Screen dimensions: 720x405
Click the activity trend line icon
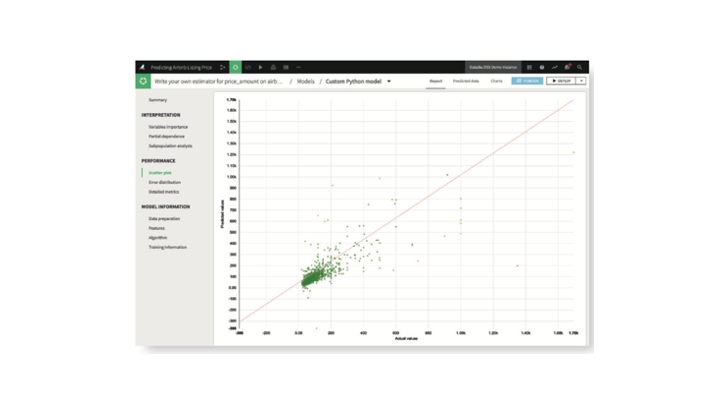point(554,67)
